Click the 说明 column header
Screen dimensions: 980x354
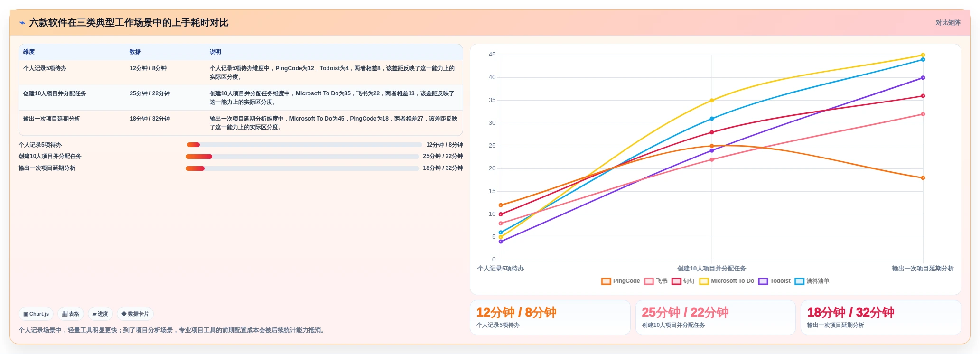tap(215, 52)
